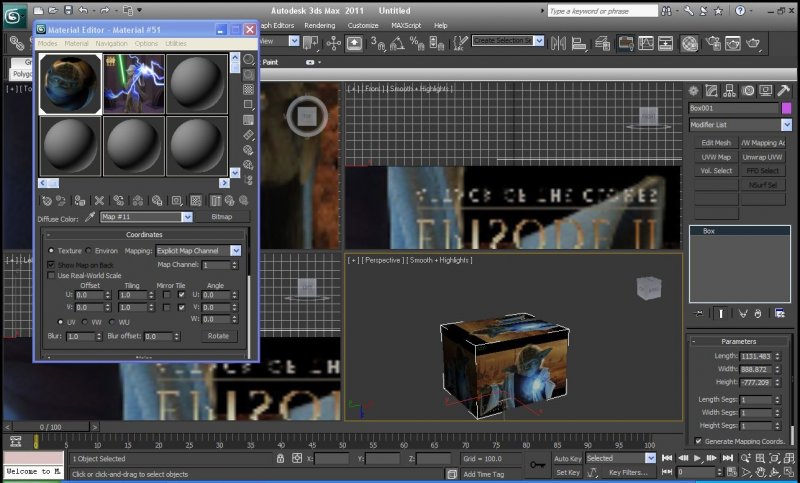Open the MAXScript menu

tap(406, 25)
